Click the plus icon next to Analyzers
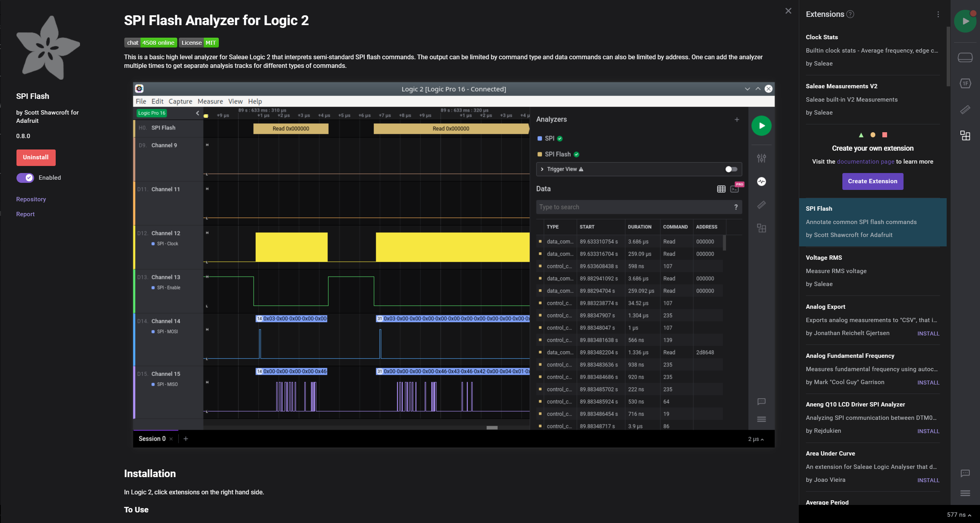This screenshot has height=523, width=980. click(x=737, y=119)
